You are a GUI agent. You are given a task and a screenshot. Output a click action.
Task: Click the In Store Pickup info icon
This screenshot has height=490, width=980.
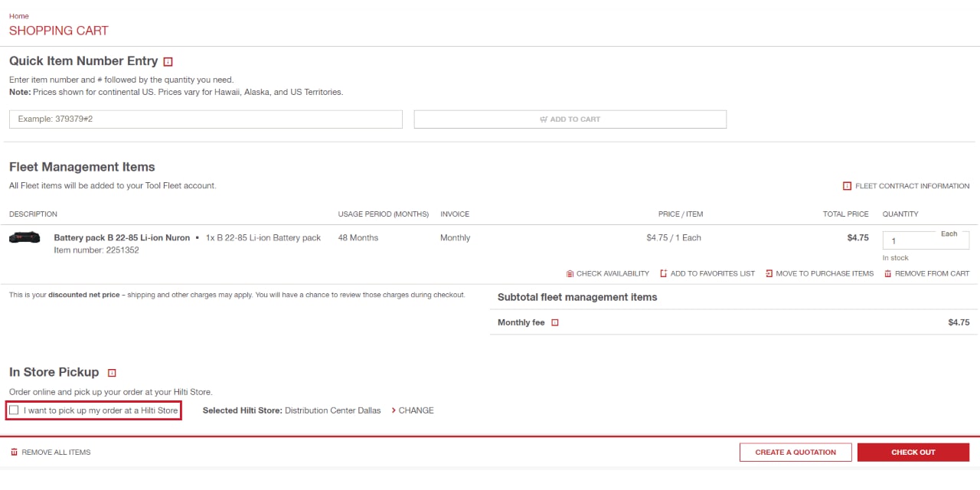point(111,372)
